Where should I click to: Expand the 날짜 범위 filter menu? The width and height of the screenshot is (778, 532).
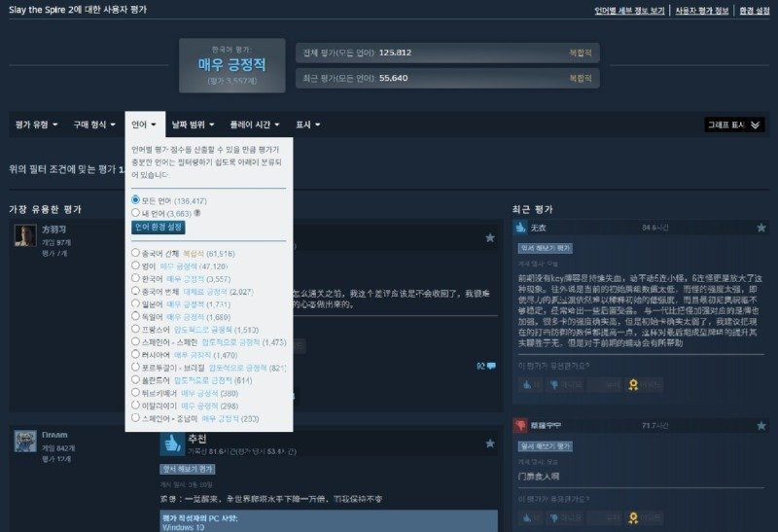click(x=193, y=124)
